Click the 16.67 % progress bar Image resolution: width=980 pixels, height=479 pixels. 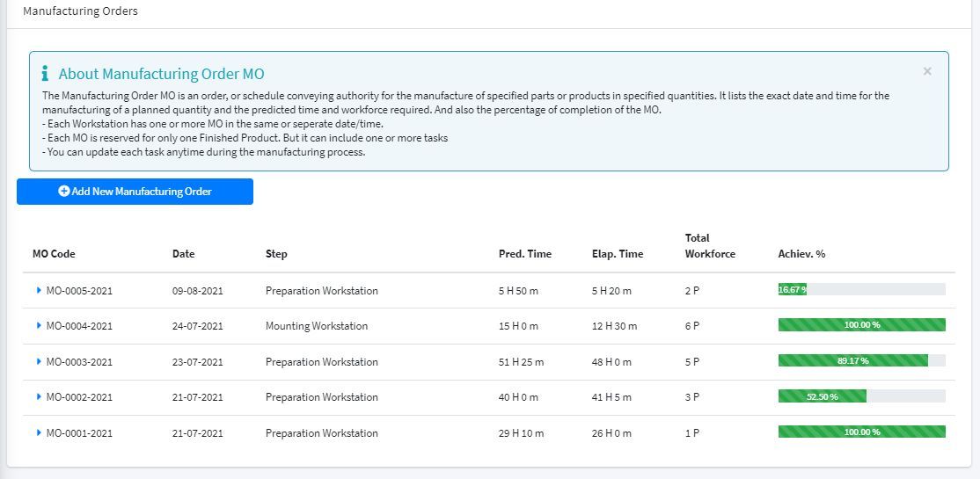pyautogui.click(x=861, y=289)
